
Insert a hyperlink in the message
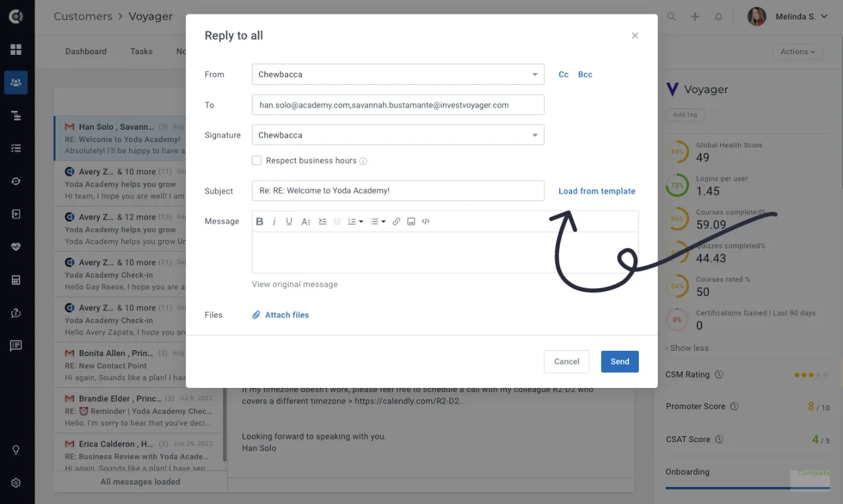pyautogui.click(x=396, y=222)
